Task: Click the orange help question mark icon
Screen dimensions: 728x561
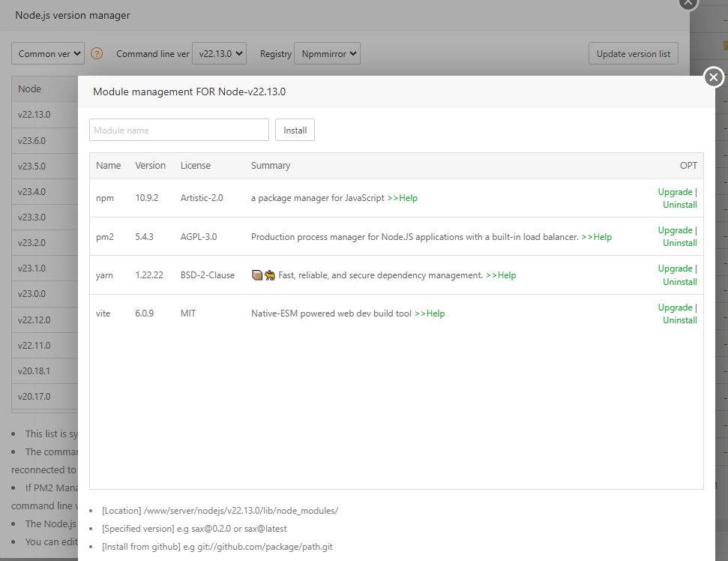Action: (97, 54)
